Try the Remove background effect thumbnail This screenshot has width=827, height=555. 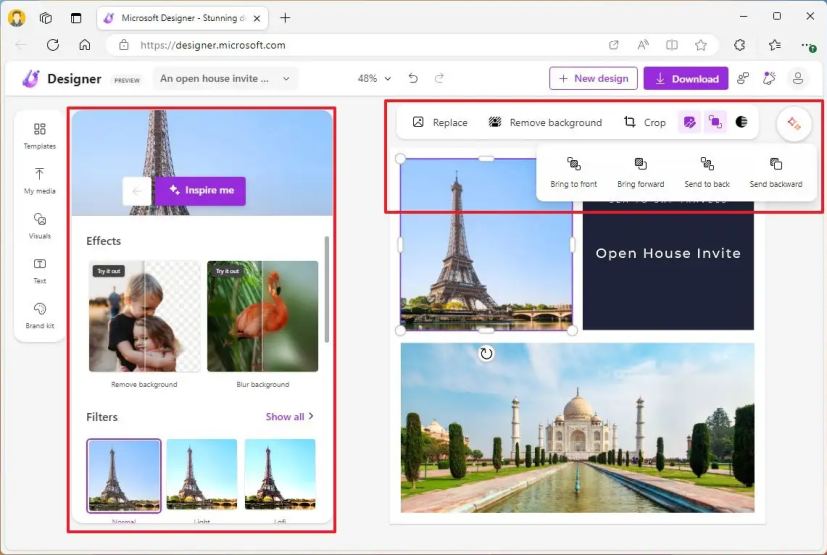tap(145, 316)
